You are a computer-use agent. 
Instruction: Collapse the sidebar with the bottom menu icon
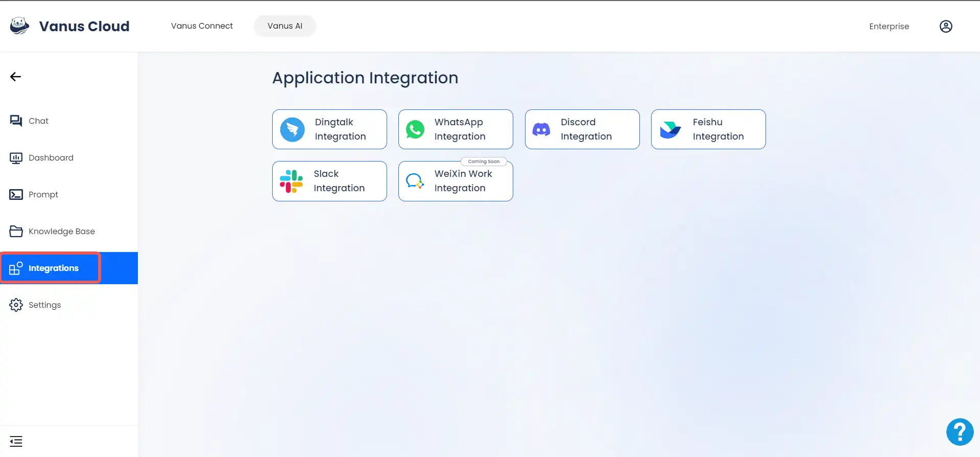tap(16, 441)
